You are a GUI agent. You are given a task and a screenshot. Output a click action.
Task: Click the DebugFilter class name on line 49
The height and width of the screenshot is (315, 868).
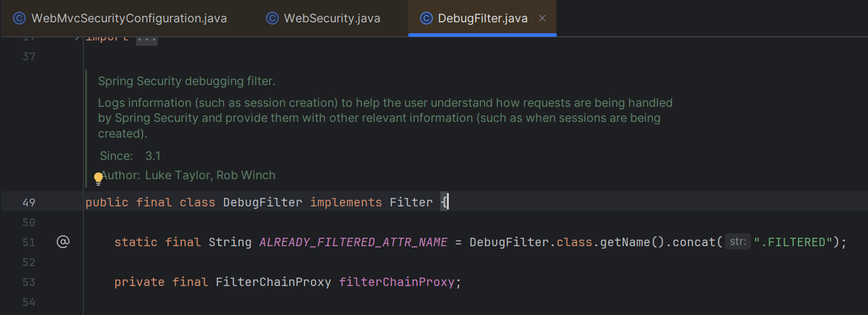tap(263, 202)
